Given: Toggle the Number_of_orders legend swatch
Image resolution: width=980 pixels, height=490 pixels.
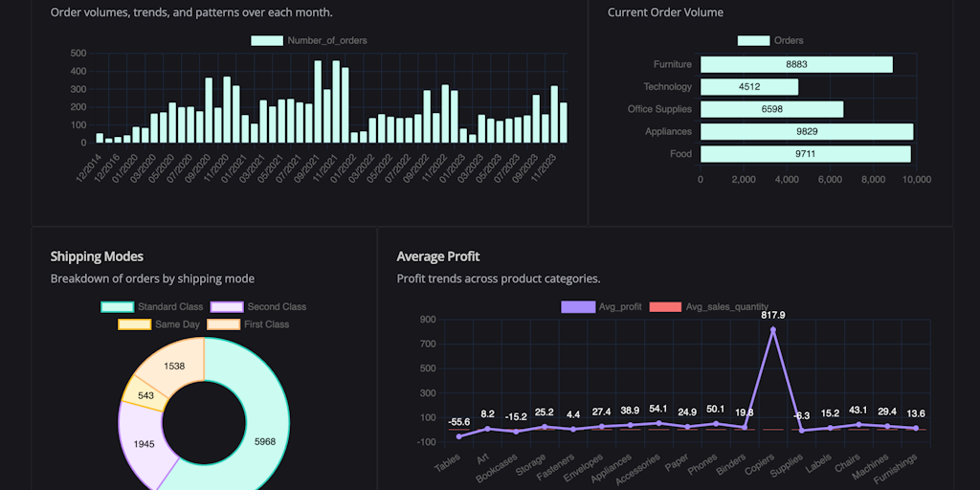Looking at the screenshot, I should click(x=267, y=40).
